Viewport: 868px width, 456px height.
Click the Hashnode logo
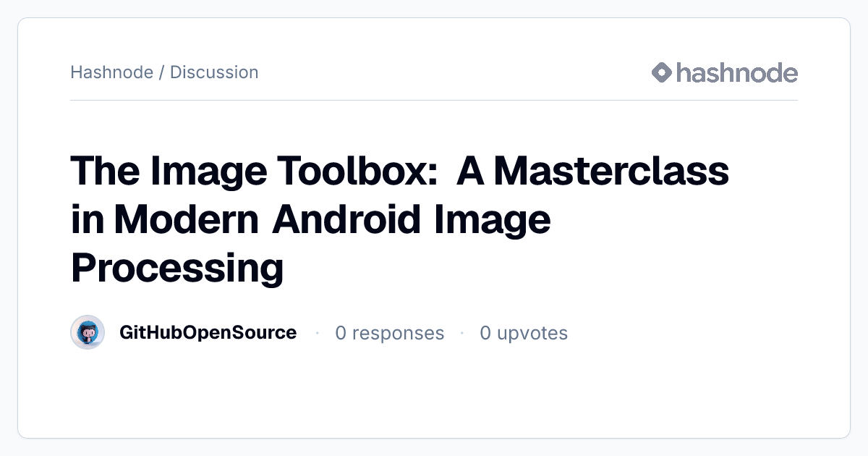click(x=724, y=72)
